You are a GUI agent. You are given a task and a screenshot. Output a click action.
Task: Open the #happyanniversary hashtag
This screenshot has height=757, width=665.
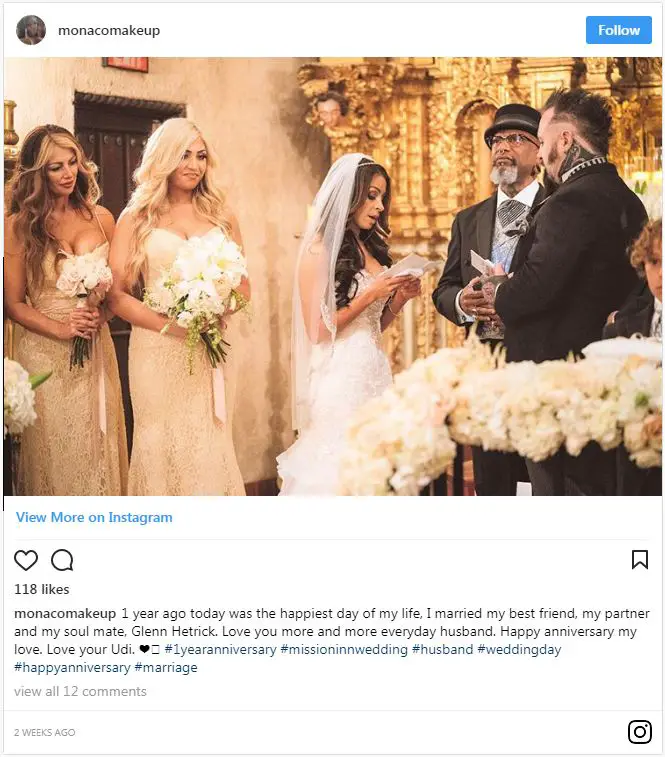72,668
